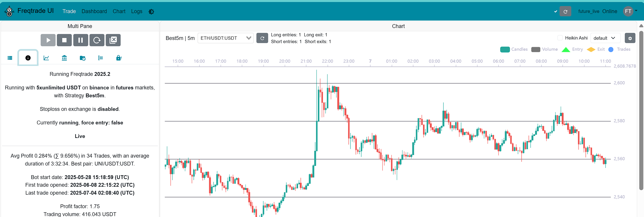Enable the Heikin Ashi checkbox

(560, 37)
